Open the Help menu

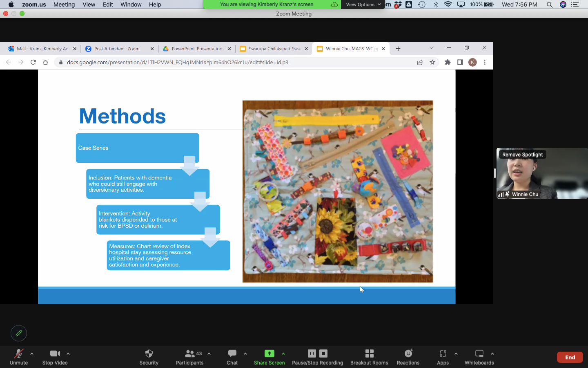155,4
